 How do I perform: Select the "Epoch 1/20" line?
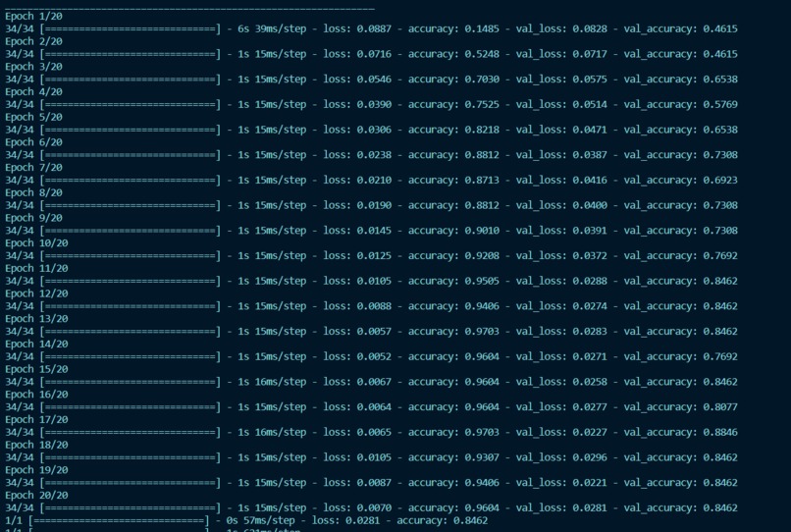[33, 16]
